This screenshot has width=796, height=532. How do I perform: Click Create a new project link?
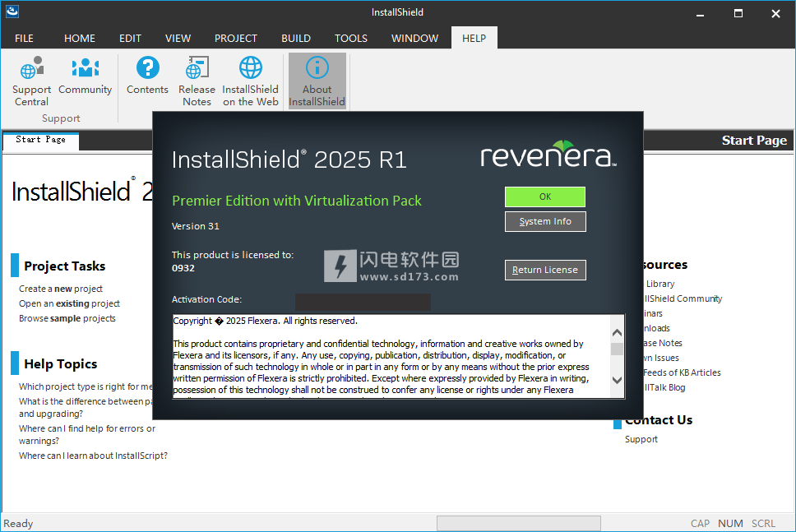pos(61,289)
